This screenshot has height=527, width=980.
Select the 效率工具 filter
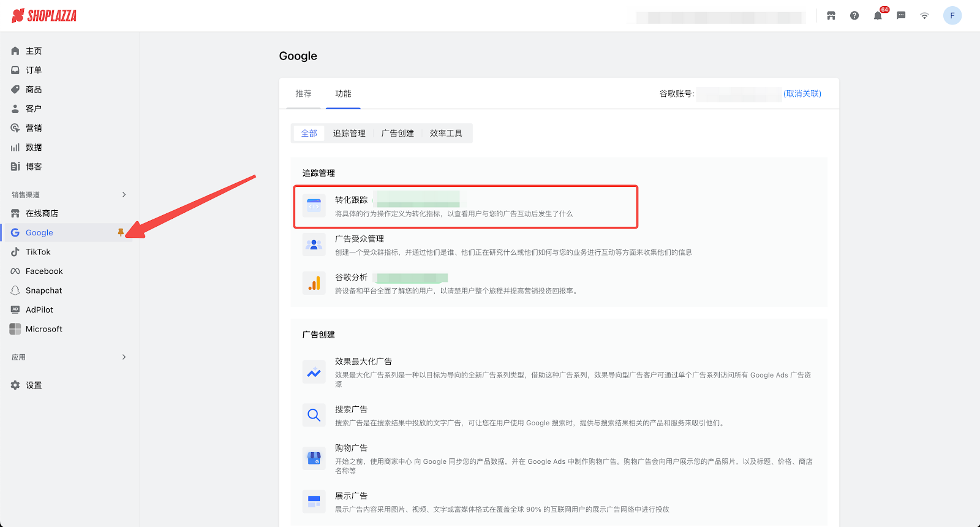[446, 134]
